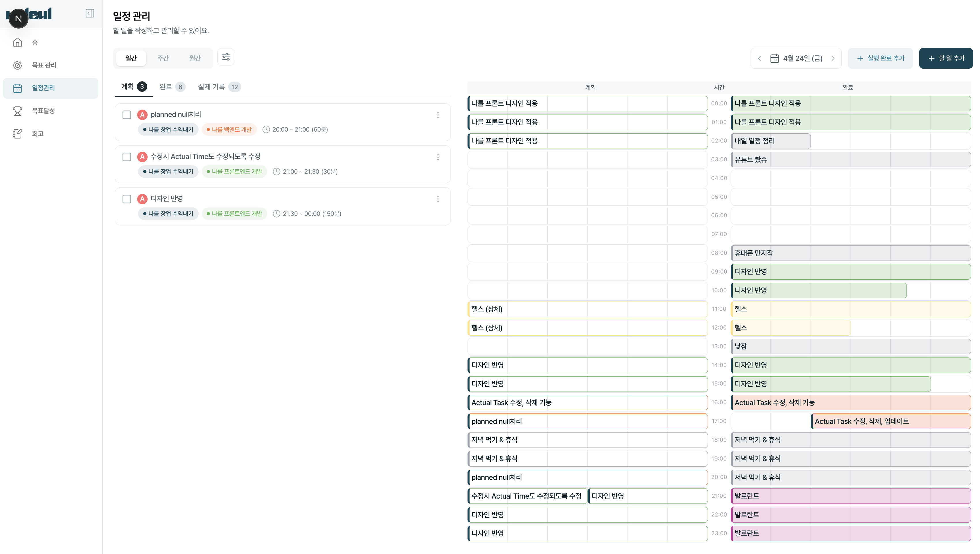
Task: Open 목표 관리 target icon
Action: click(x=18, y=65)
